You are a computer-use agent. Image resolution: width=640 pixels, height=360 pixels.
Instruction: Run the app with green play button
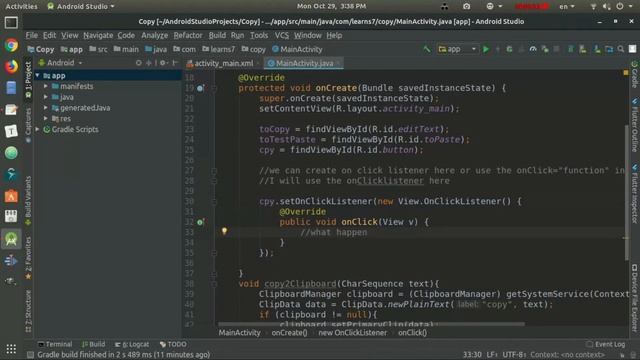pyautogui.click(x=486, y=49)
